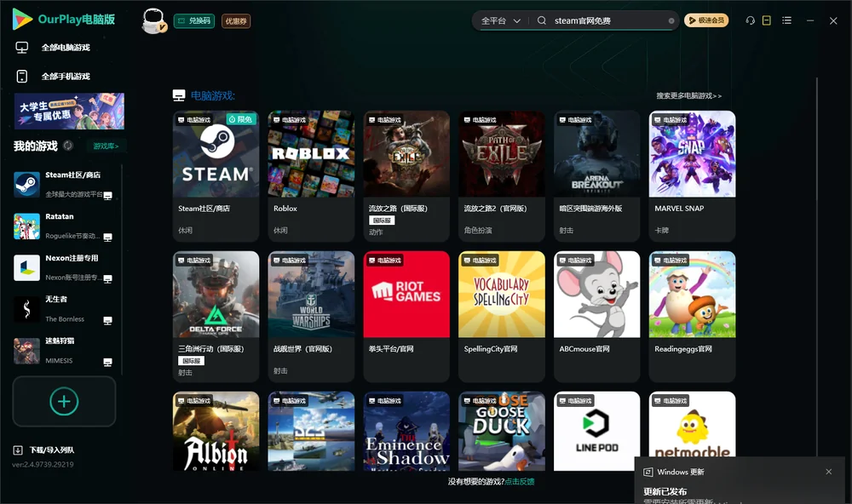Click 点击反馈 feedback link
The image size is (852, 504).
pyautogui.click(x=520, y=481)
